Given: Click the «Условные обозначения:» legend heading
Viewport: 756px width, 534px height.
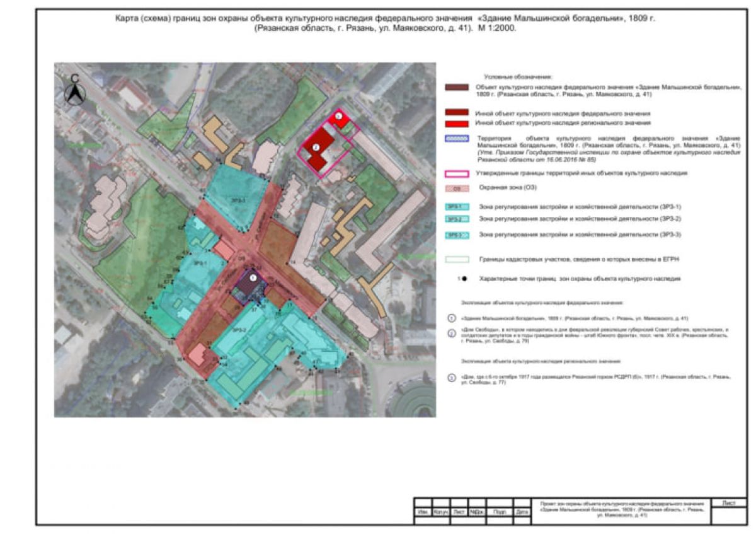Looking at the screenshot, I should (x=517, y=76).
